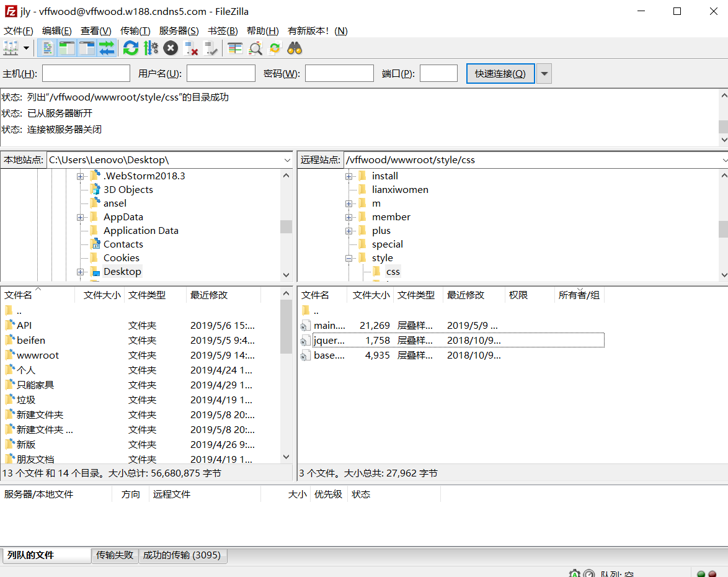Collapse the remote style folder
Image resolution: width=728 pixels, height=577 pixels.
[348, 258]
